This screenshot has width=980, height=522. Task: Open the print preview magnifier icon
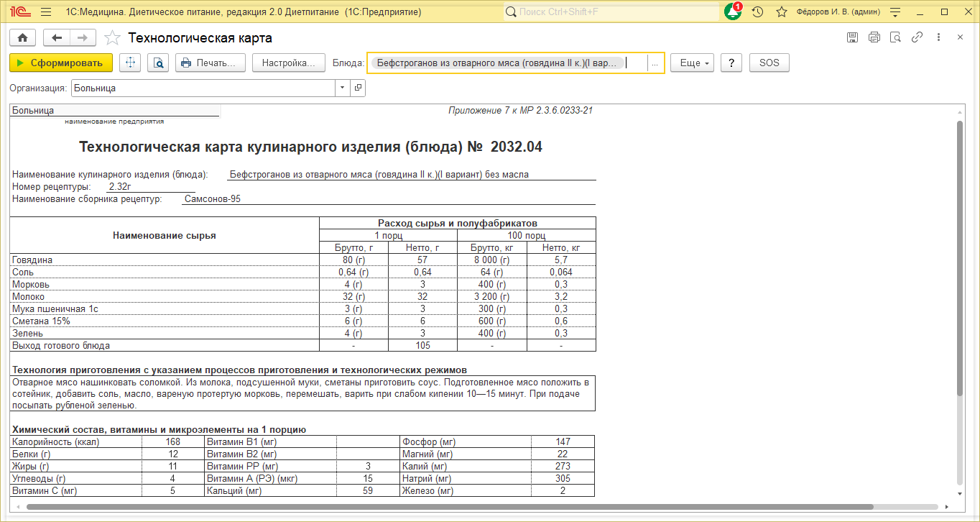click(x=159, y=63)
